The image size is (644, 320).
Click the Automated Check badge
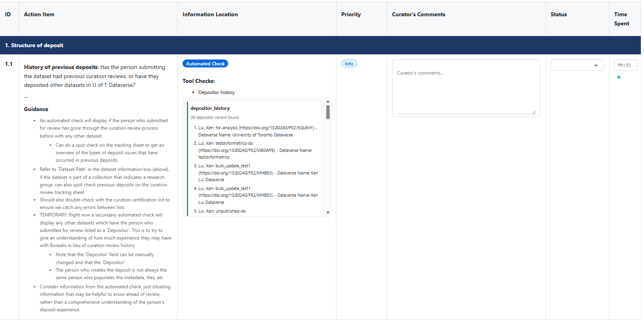(205, 64)
